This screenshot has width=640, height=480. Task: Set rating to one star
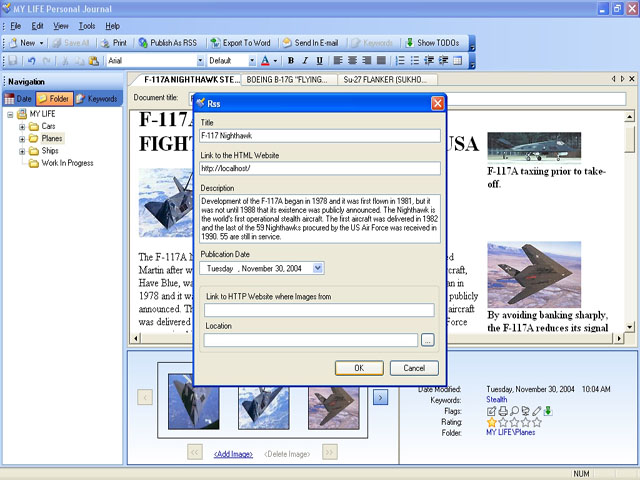coord(491,422)
